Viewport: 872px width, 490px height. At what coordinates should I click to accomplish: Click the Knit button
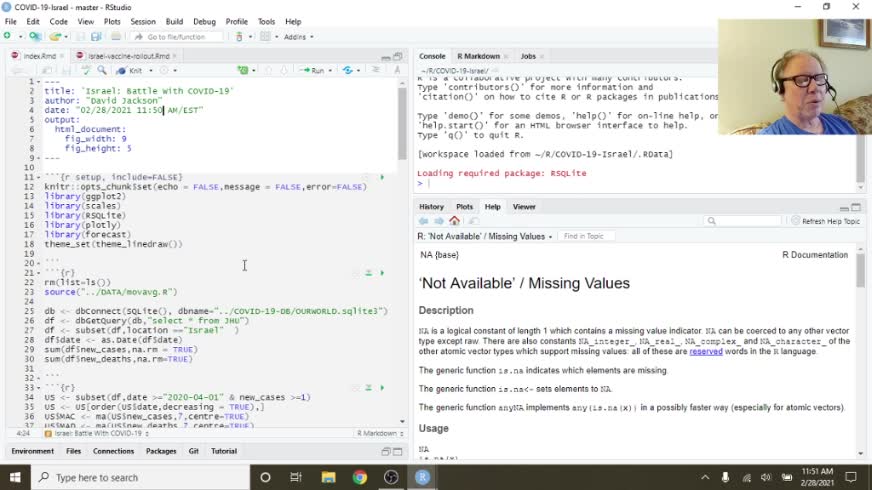130,71
